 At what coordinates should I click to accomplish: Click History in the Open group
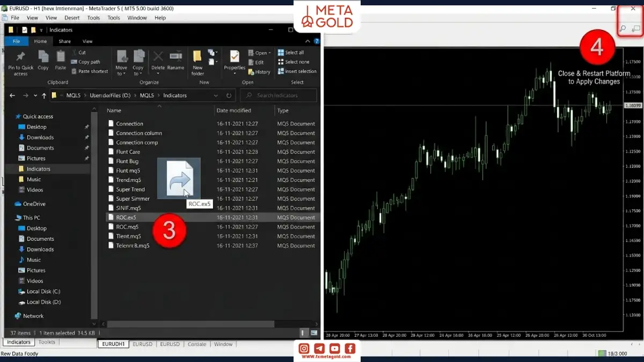[x=259, y=72]
